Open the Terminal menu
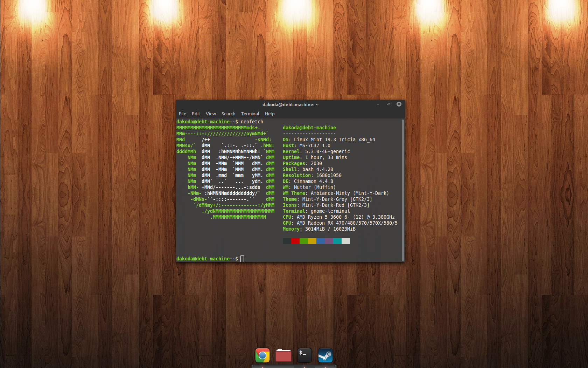 click(x=250, y=114)
